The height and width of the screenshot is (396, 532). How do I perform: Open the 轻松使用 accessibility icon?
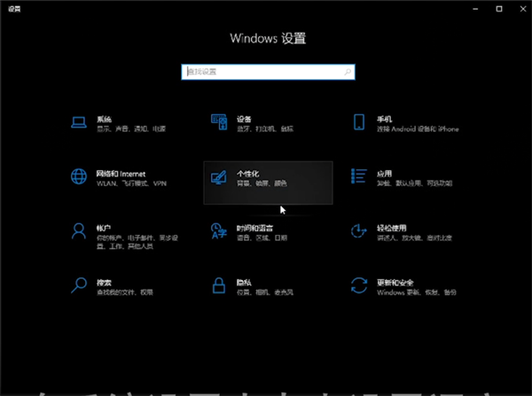click(358, 232)
